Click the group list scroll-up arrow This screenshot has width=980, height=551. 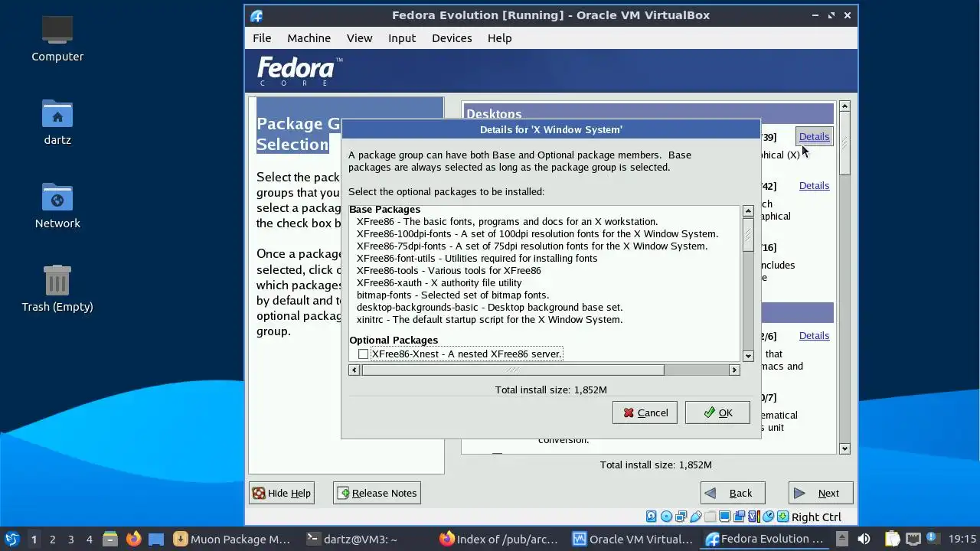click(x=844, y=106)
